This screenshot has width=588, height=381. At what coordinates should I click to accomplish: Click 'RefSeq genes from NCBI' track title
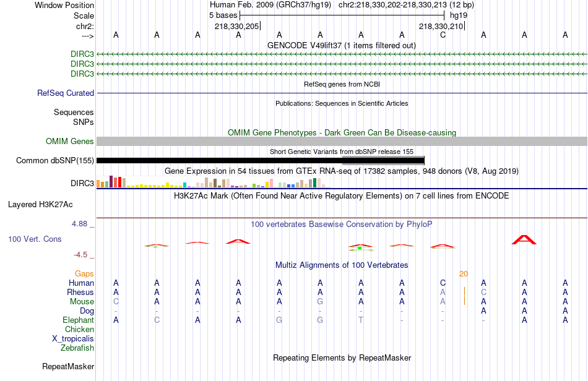coord(342,84)
